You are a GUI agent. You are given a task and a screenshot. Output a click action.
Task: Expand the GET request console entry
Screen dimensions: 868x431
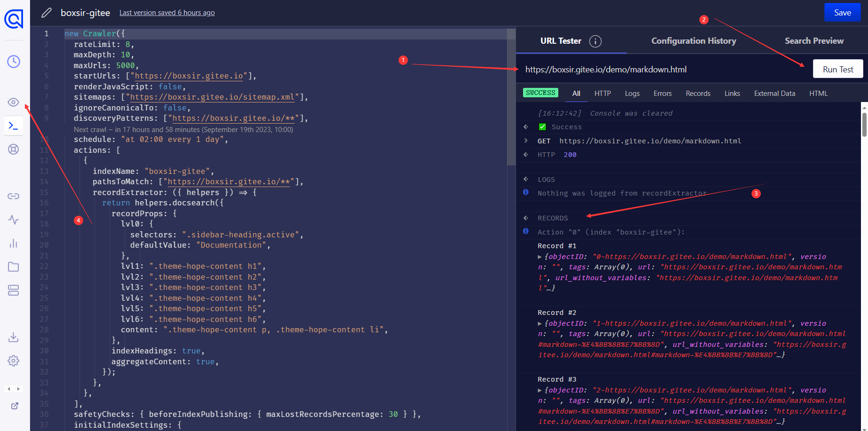point(526,141)
